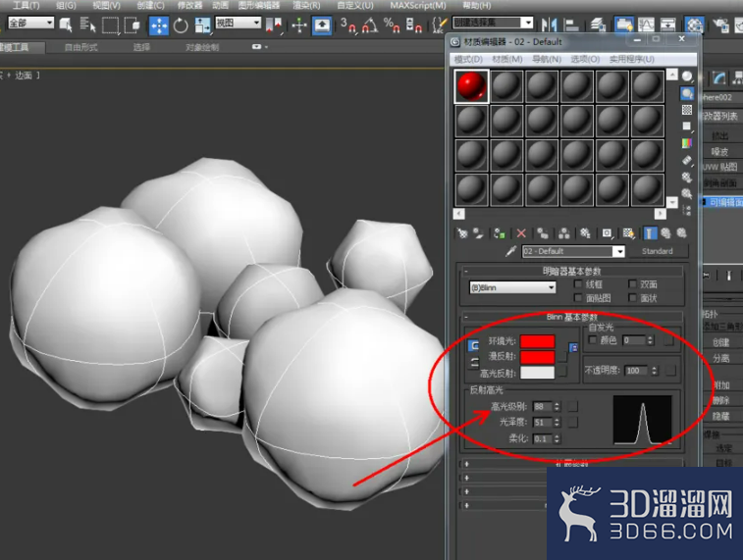The image size is (743, 560).
Task: Click Get Material icon in Material Editor
Action: click(462, 232)
